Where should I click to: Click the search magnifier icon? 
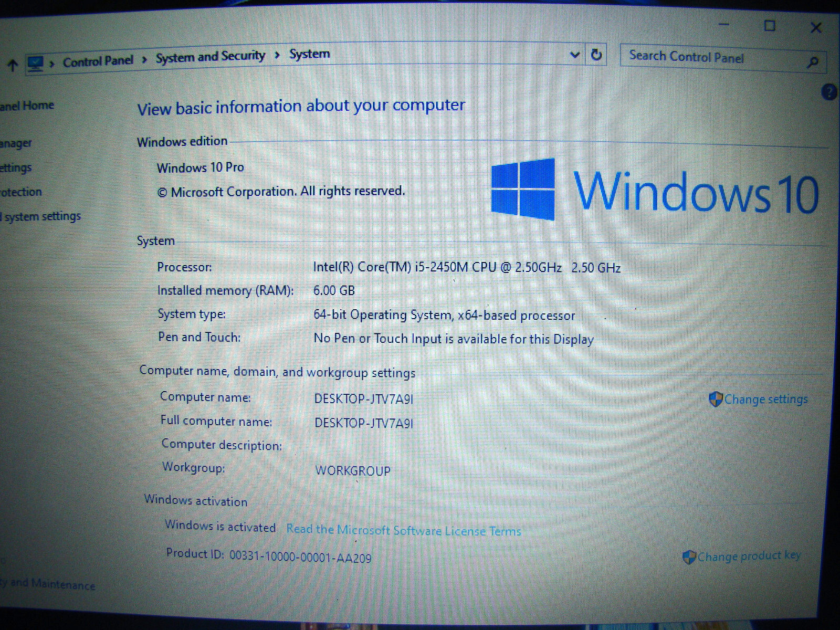point(813,62)
